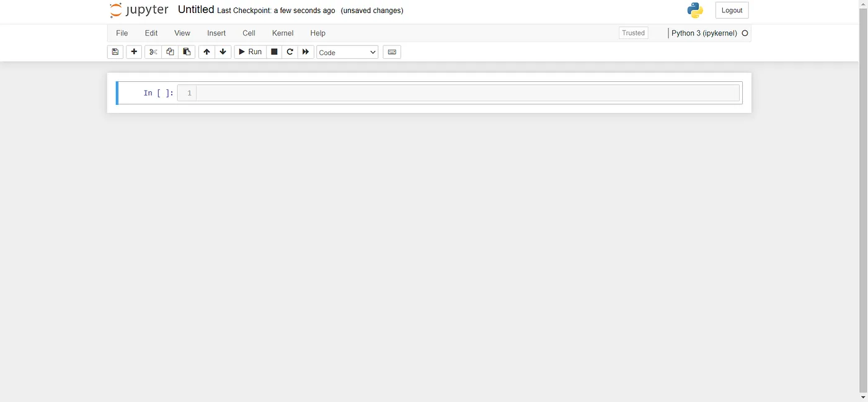Viewport: 868px width, 402px height.
Task: Open the Cell menu
Action: pos(249,33)
